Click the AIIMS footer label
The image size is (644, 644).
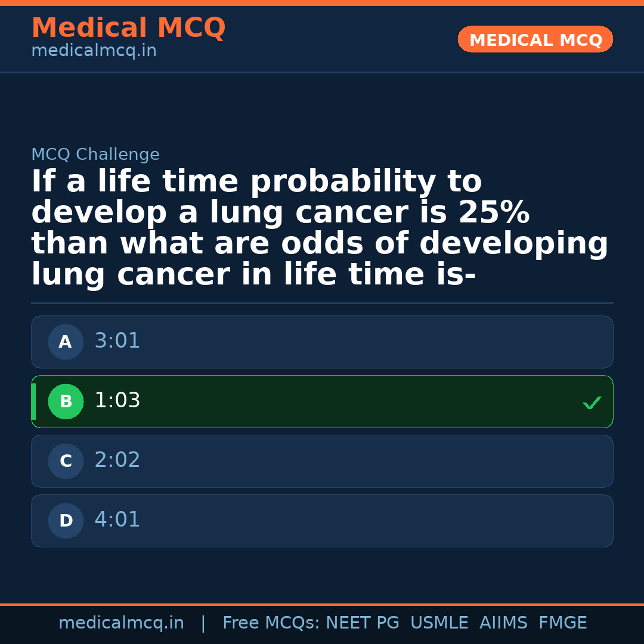pyautogui.click(x=503, y=623)
